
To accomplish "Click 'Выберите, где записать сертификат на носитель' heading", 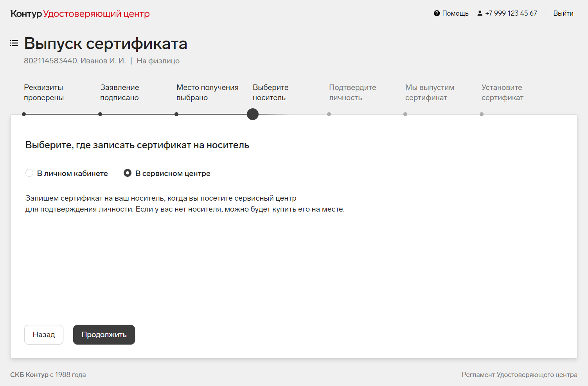I will click(x=137, y=145).
